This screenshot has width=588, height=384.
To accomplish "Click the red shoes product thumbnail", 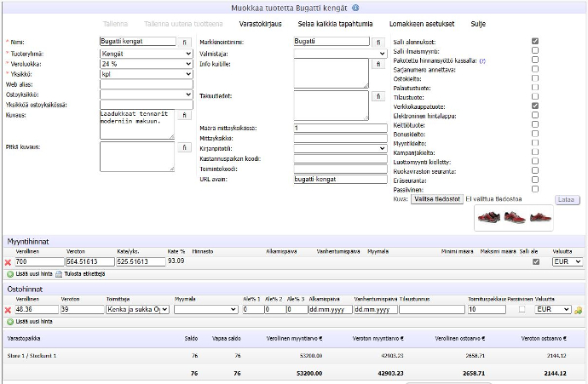I will point(514,218).
